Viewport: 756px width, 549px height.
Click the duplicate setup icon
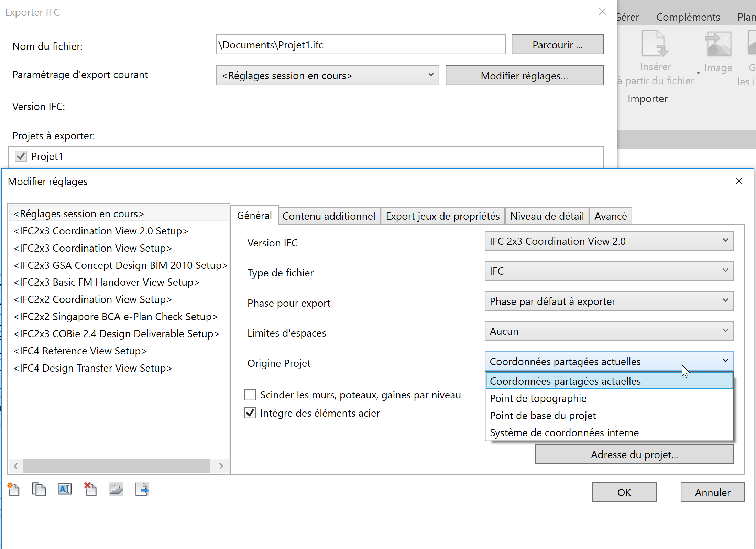tap(39, 489)
